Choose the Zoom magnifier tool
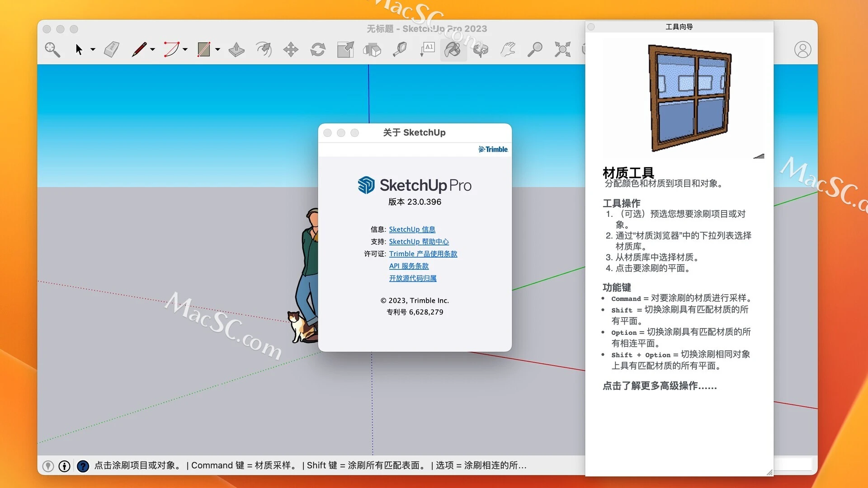This screenshot has width=868, height=488. point(535,50)
